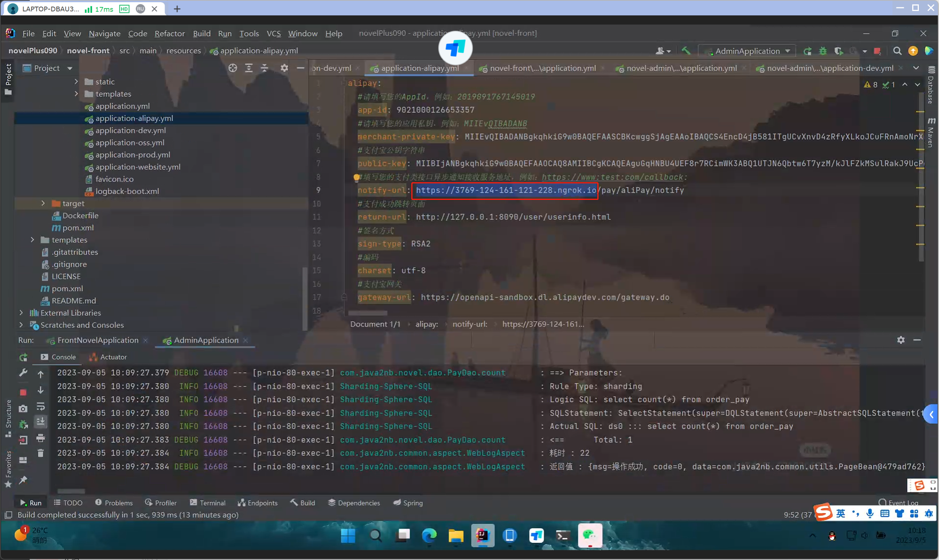This screenshot has height=560, width=939.
Task: Switch to novel-front application.yml tab
Action: (542, 68)
